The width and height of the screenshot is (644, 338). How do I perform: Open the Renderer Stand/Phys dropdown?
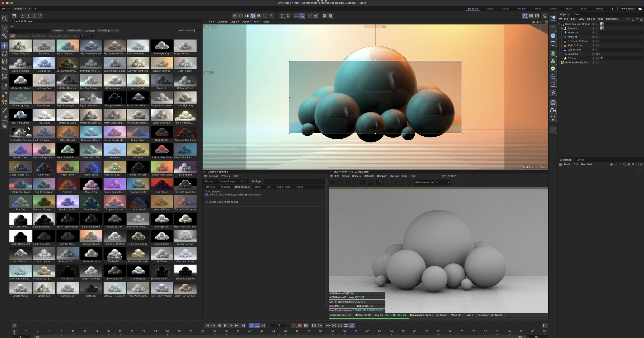pyautogui.click(x=108, y=30)
